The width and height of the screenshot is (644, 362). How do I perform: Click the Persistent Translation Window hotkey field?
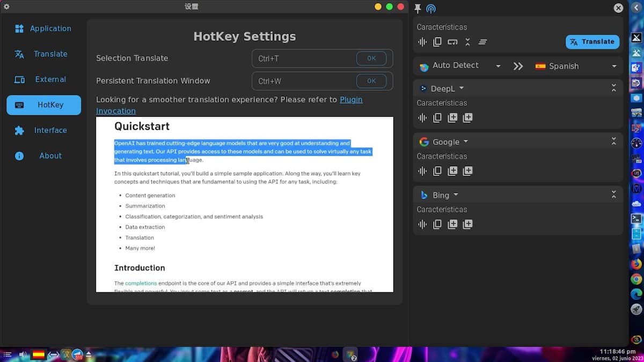322,81
